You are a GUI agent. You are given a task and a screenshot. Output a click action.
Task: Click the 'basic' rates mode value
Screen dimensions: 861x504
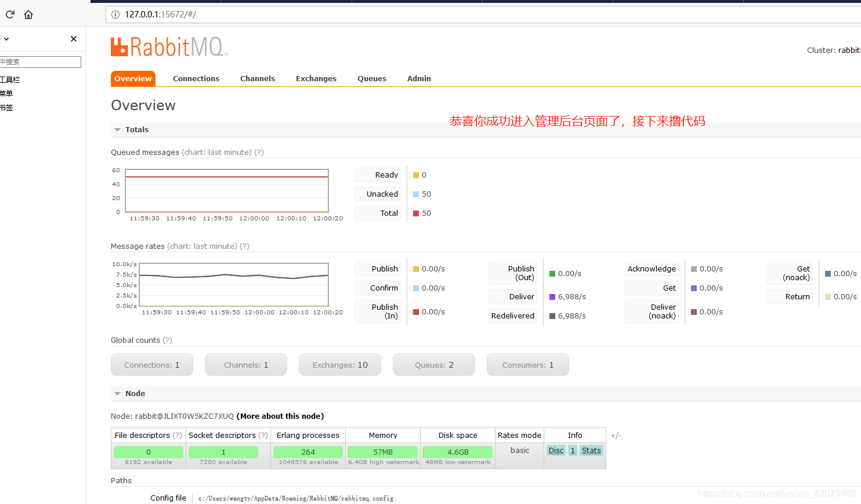tap(520, 451)
